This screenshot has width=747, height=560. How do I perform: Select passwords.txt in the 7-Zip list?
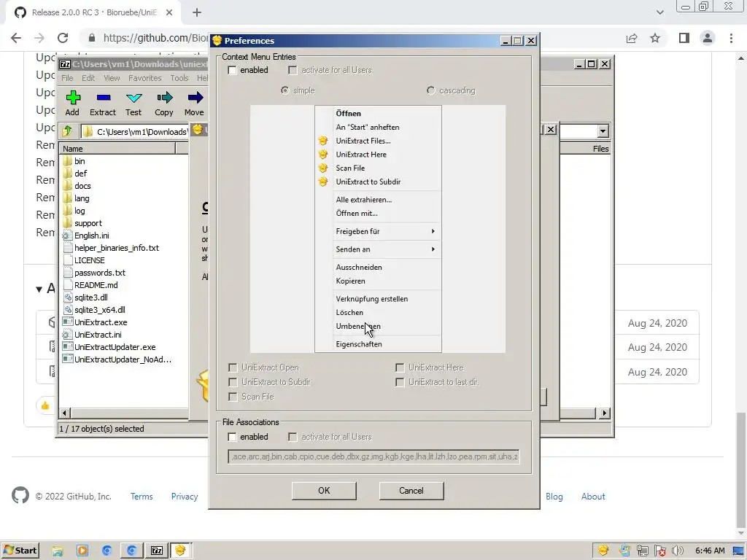pyautogui.click(x=99, y=273)
